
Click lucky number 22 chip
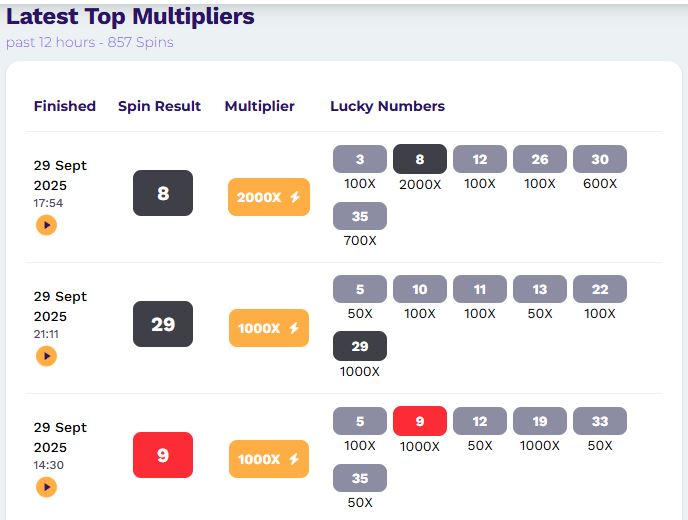(x=600, y=290)
